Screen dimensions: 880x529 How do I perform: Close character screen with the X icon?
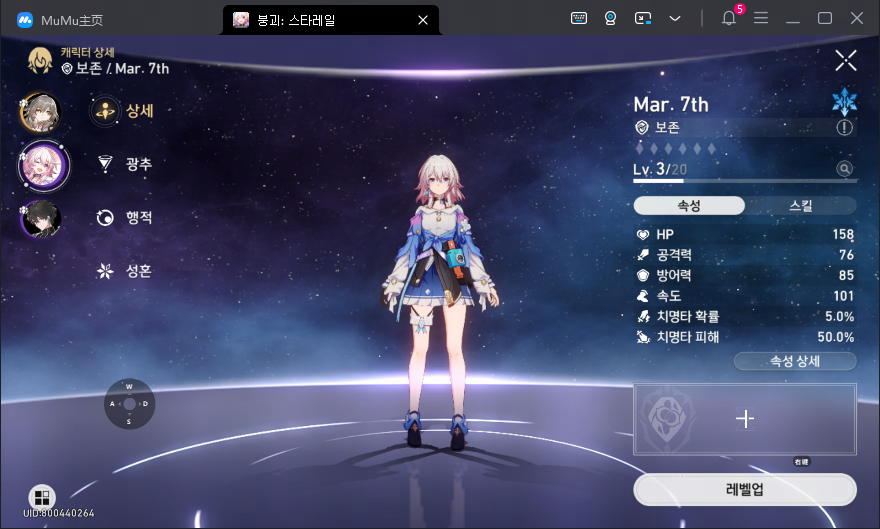pos(846,61)
